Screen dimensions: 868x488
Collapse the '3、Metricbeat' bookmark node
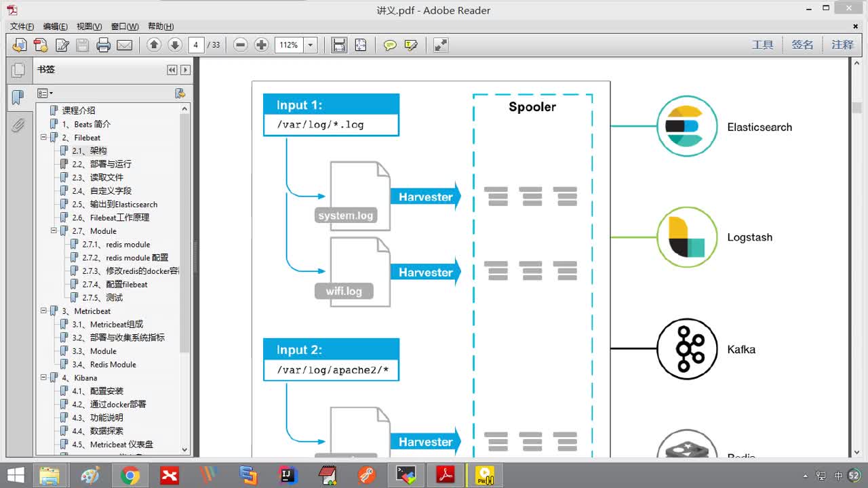coord(43,311)
